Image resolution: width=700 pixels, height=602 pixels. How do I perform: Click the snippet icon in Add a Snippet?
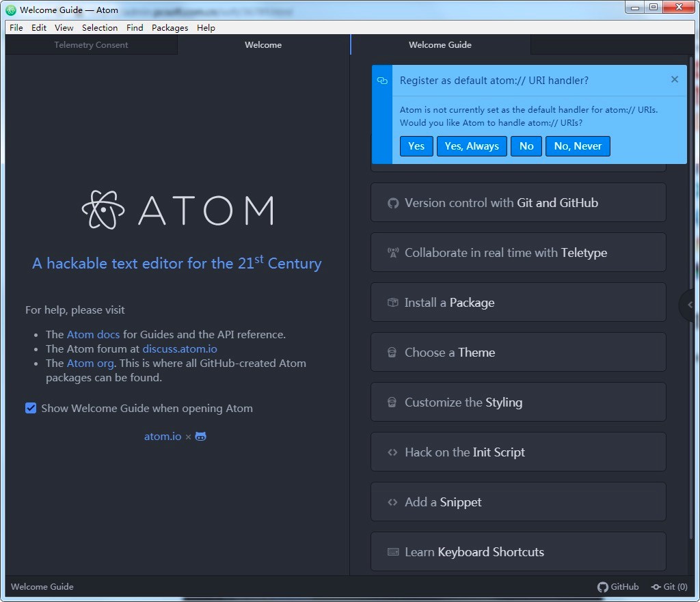392,502
